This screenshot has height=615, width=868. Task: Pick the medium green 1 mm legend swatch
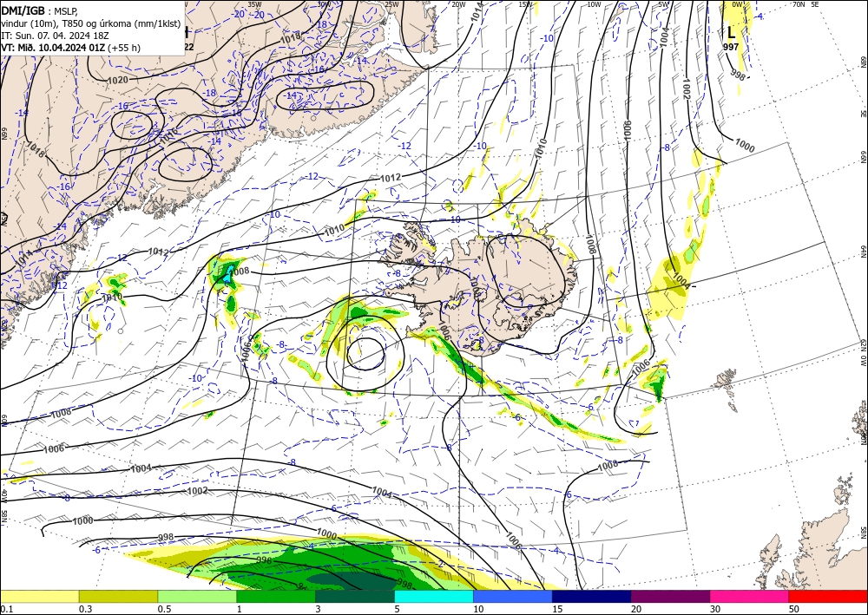click(276, 596)
